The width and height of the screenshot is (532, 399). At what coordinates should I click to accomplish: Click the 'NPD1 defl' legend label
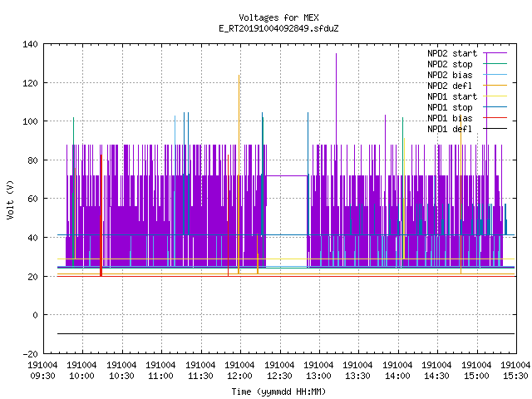[x=450, y=130]
